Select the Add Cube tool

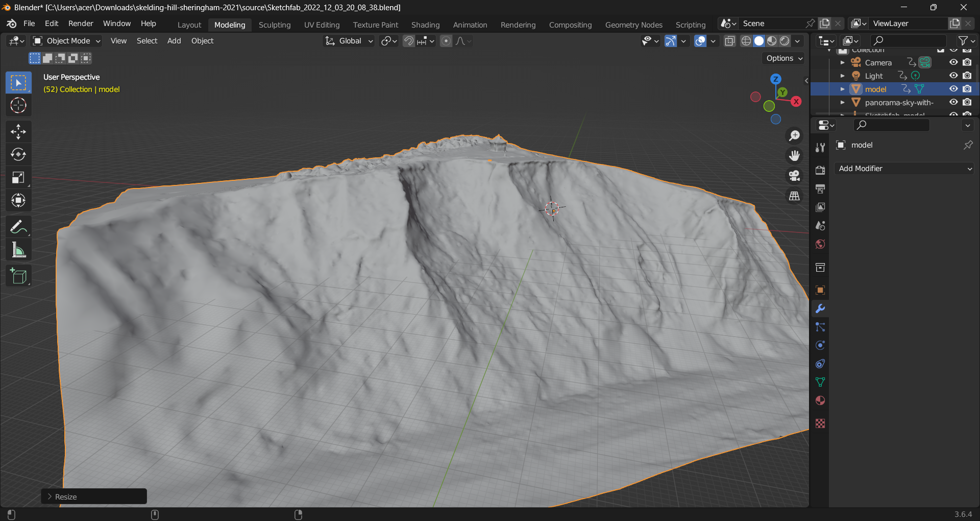pyautogui.click(x=18, y=276)
